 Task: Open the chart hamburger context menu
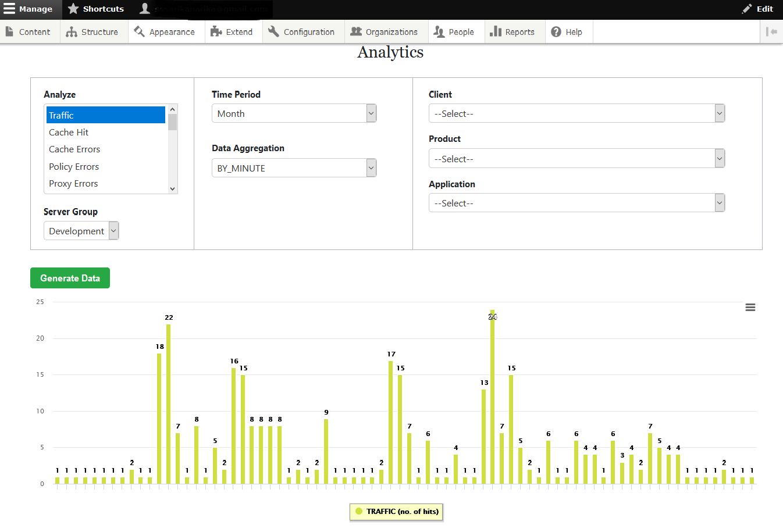750,308
